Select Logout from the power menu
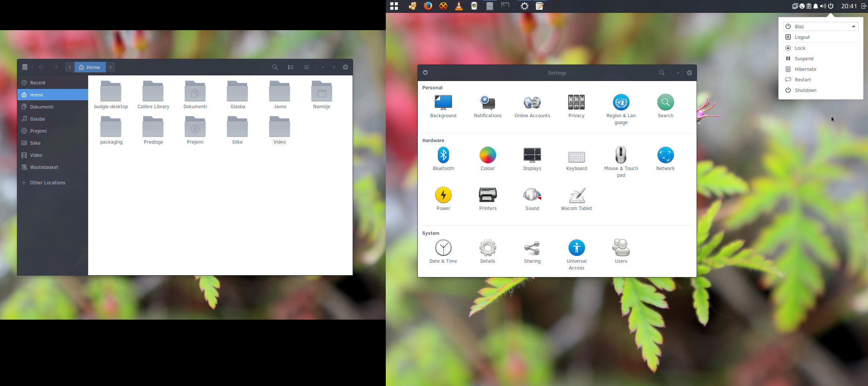 [821, 37]
